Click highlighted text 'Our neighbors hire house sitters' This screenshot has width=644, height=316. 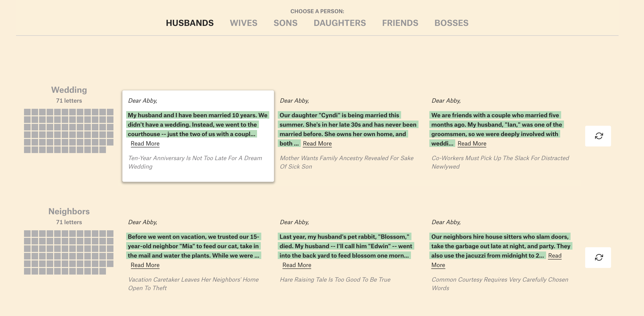click(x=501, y=246)
